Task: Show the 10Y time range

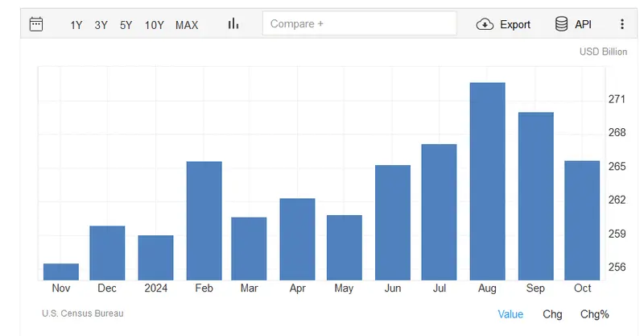Action: click(x=154, y=25)
